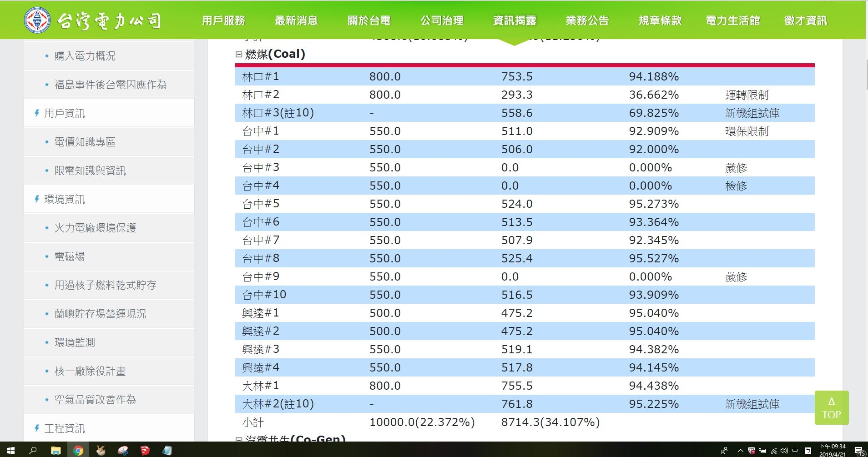Screen dimensions: 868x457
Task: Open the 徵才資訊 menu
Action: pos(806,20)
